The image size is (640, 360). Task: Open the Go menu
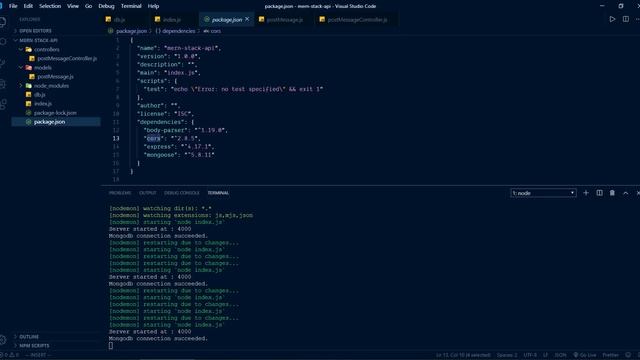click(x=89, y=6)
